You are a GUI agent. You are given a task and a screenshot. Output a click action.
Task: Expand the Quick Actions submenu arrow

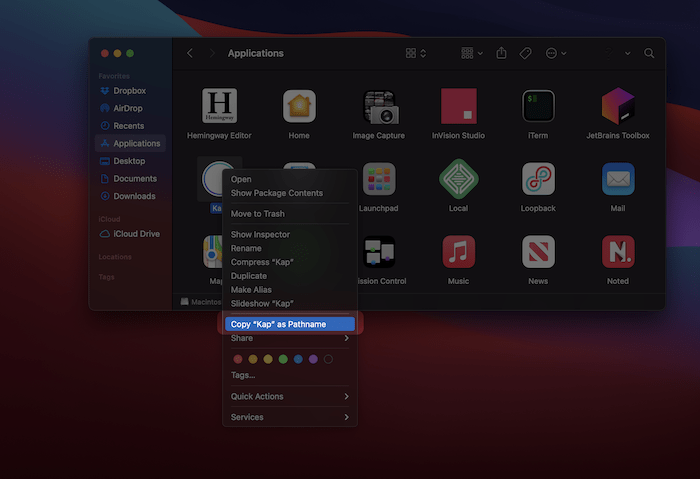point(346,396)
